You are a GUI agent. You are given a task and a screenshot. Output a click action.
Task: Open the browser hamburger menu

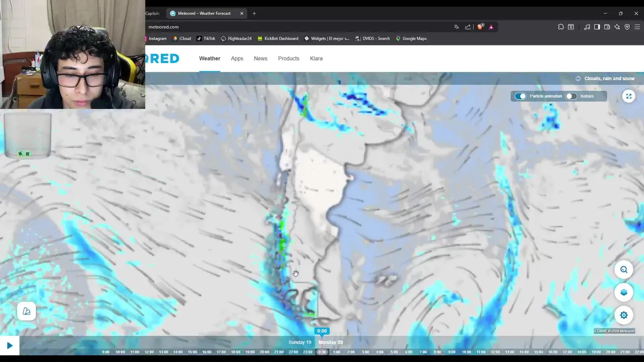point(637,27)
